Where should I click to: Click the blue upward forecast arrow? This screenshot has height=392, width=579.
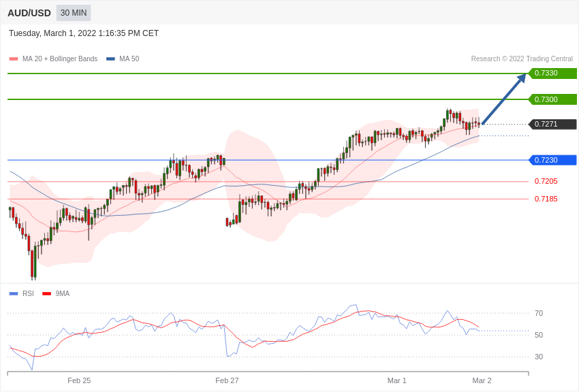click(x=504, y=99)
